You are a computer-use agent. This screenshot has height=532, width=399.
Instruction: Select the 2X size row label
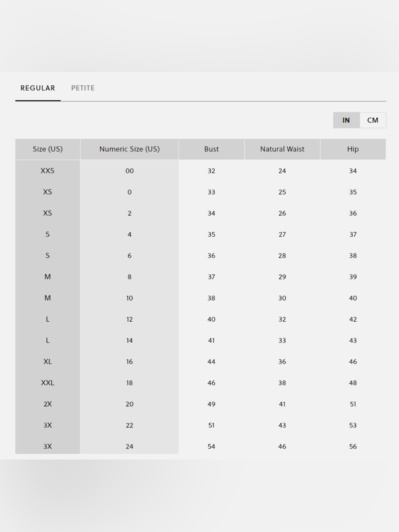click(x=47, y=404)
